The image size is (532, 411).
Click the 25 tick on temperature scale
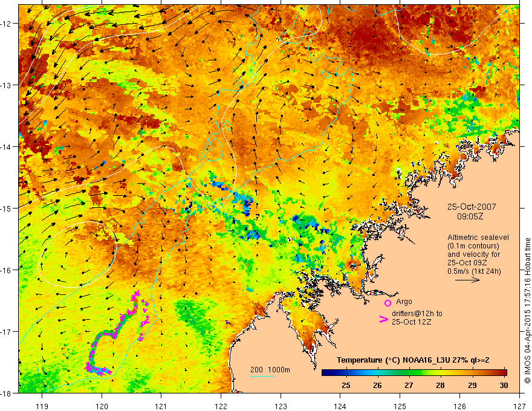point(346,385)
